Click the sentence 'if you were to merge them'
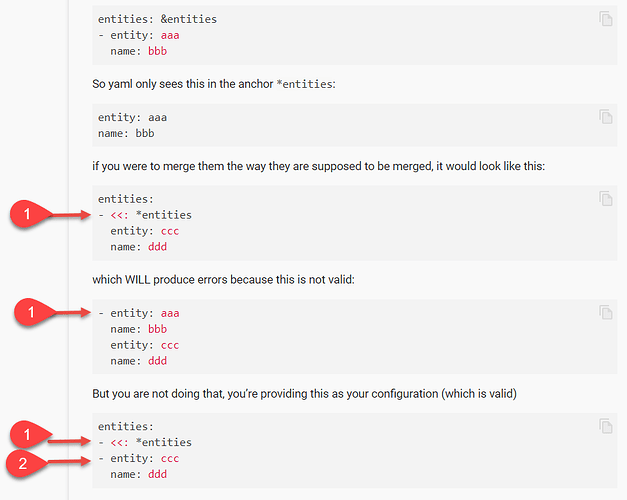This screenshot has width=627, height=500. tap(318, 166)
